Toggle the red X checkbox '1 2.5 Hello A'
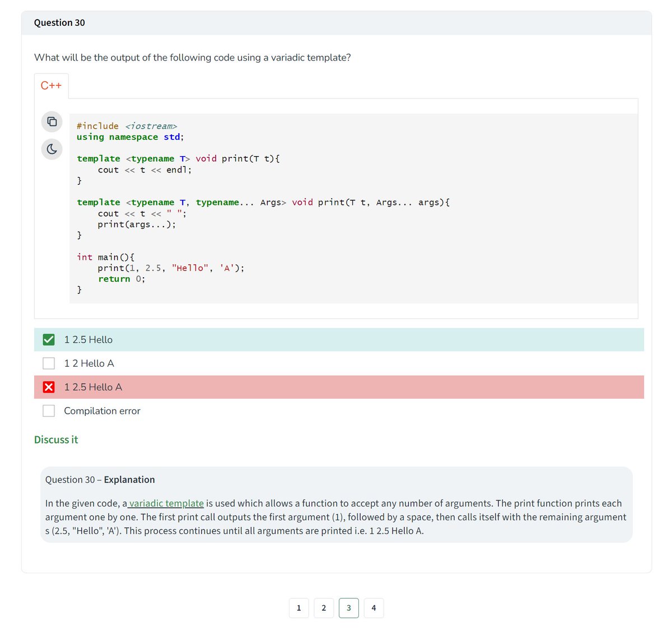 tap(49, 387)
